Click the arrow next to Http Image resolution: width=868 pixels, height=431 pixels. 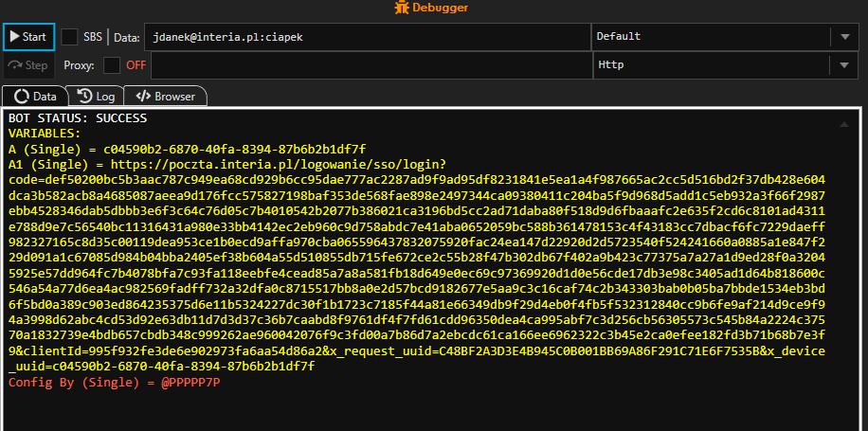tap(843, 65)
